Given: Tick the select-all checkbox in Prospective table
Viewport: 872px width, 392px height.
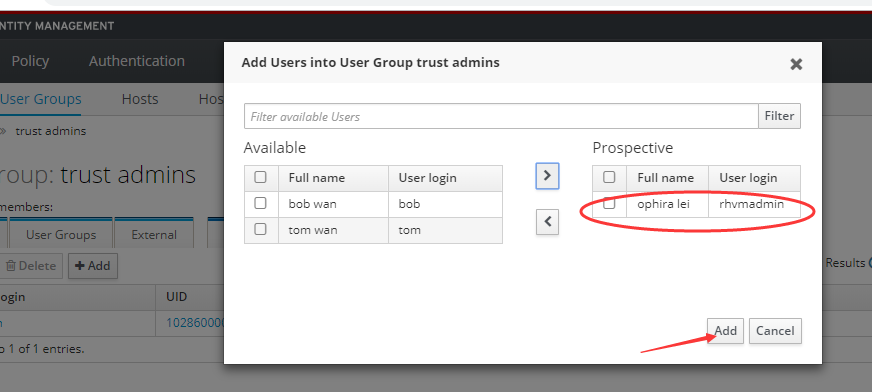Looking at the screenshot, I should pyautogui.click(x=610, y=177).
